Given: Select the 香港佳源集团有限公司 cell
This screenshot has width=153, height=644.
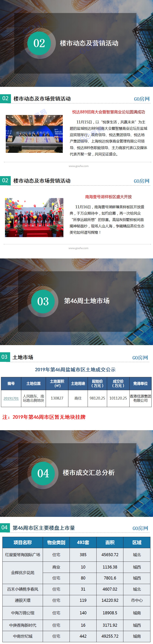Looking at the screenshot, I should [140, 398].
